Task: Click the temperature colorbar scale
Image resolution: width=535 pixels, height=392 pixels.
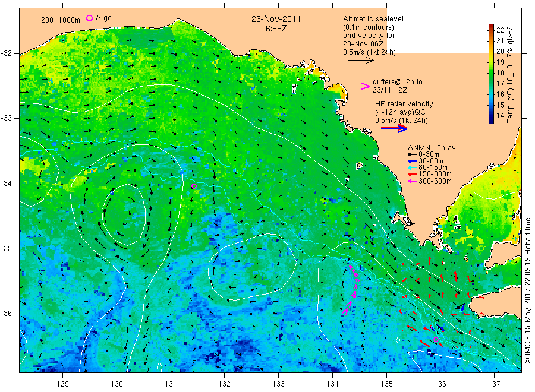Action: point(492,74)
